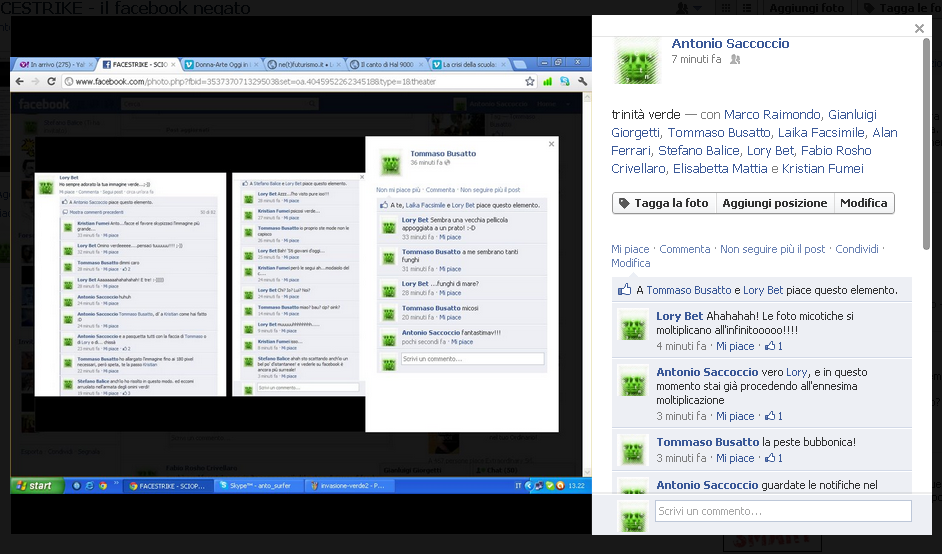Image resolution: width=942 pixels, height=554 pixels.
Task: Click the 'Tagga la foto' button
Action: tap(664, 203)
